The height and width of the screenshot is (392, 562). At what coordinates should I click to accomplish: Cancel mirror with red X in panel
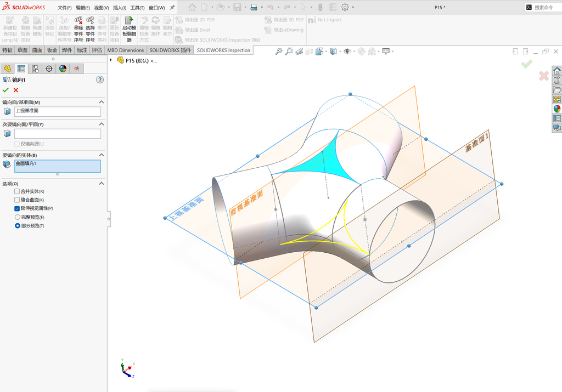pyautogui.click(x=16, y=90)
